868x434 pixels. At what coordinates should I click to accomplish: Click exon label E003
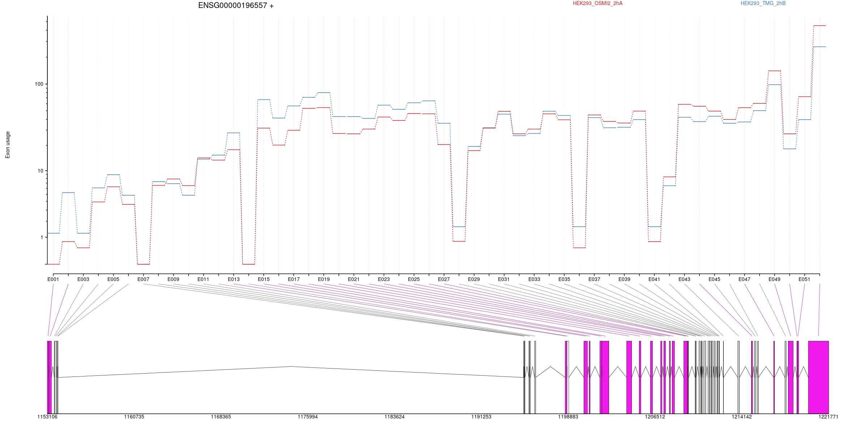[x=83, y=279]
